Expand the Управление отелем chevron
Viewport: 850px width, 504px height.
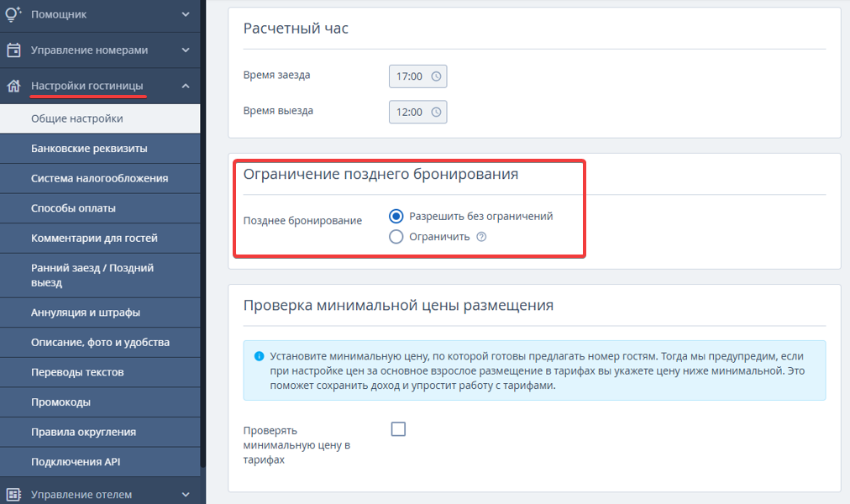tap(186, 494)
